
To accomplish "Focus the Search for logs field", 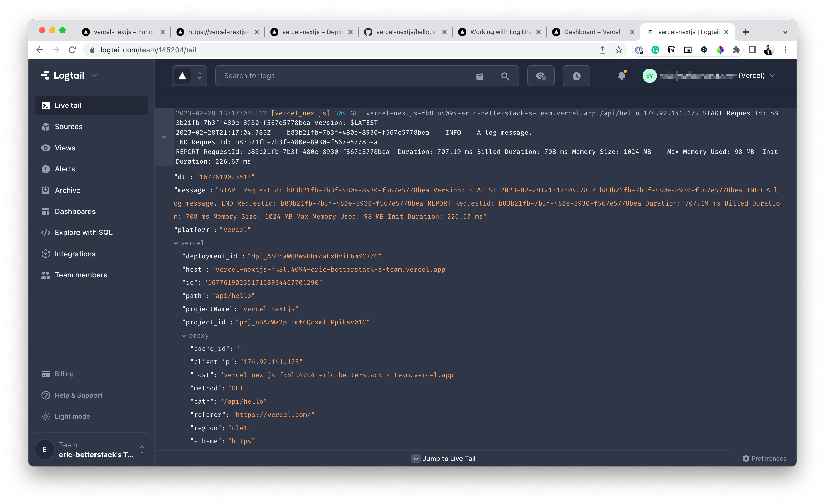I will (x=341, y=76).
